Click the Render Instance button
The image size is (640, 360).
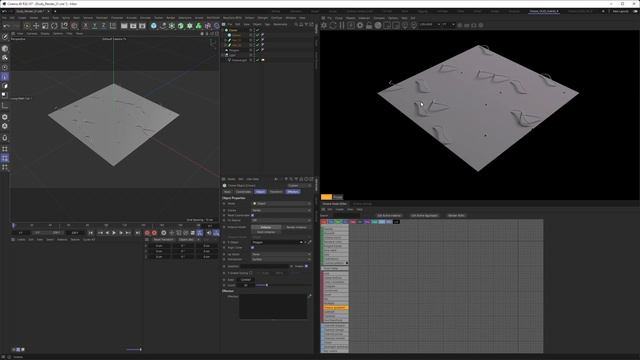click(x=296, y=227)
